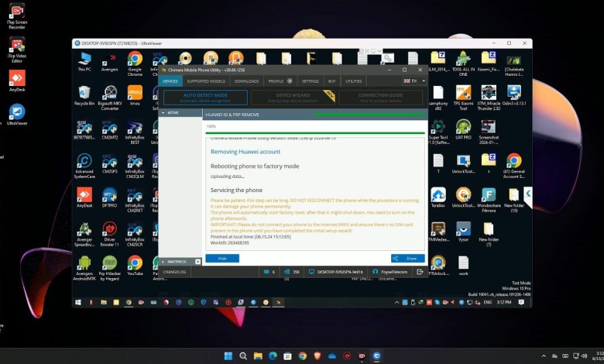Click the WorkID 283468295 log line
This screenshot has height=364, width=604.
pos(229,243)
